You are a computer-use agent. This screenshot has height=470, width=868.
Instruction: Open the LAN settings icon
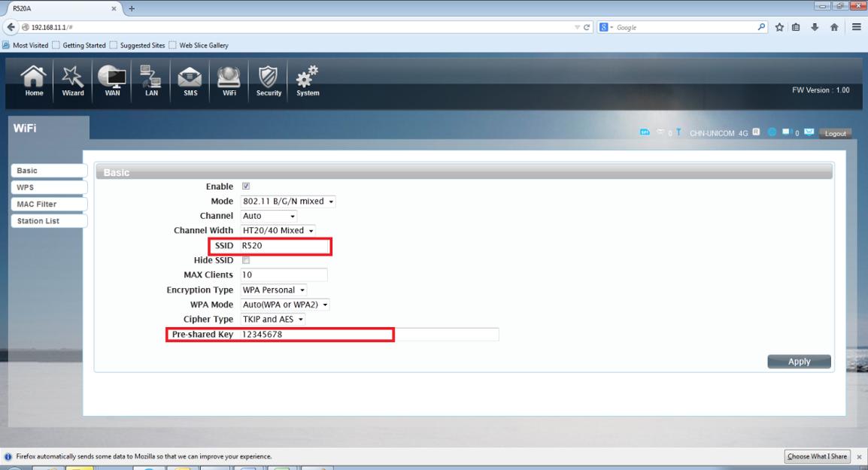click(151, 80)
